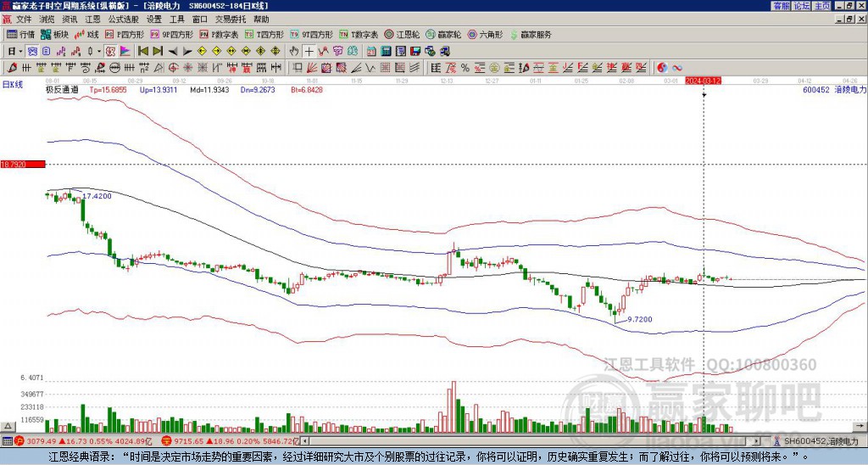868x465 pixels.
Task: Click the K线 chart toolbar button
Action: [x=87, y=35]
